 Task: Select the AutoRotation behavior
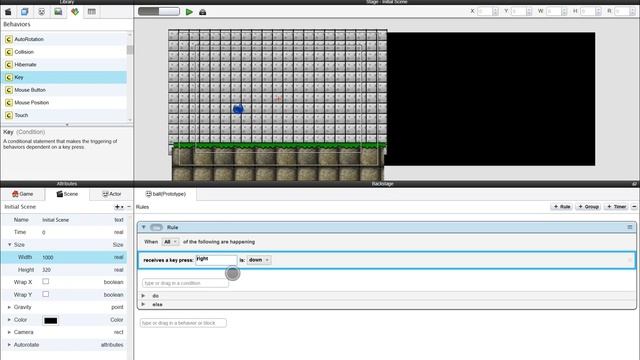pyautogui.click(x=64, y=39)
